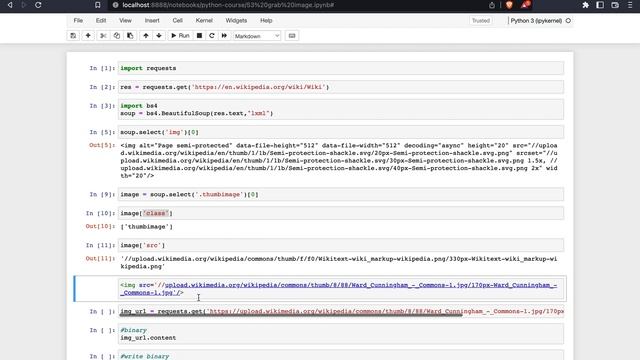Click the #write binary code cell
Viewport: 640px width, 360px height.
[341, 355]
